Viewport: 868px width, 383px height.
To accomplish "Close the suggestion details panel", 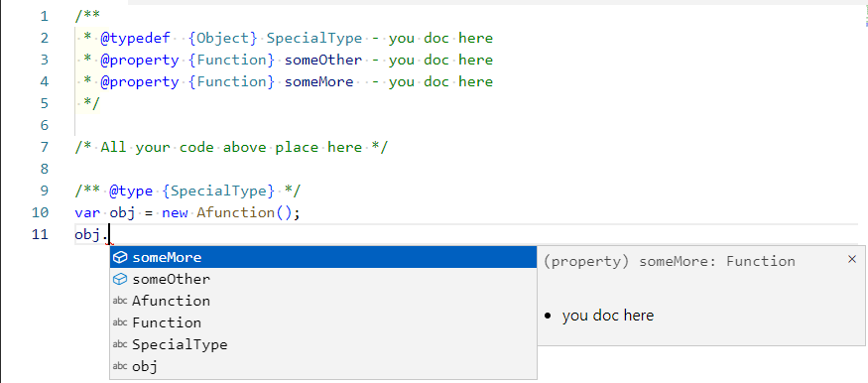I will 852,259.
